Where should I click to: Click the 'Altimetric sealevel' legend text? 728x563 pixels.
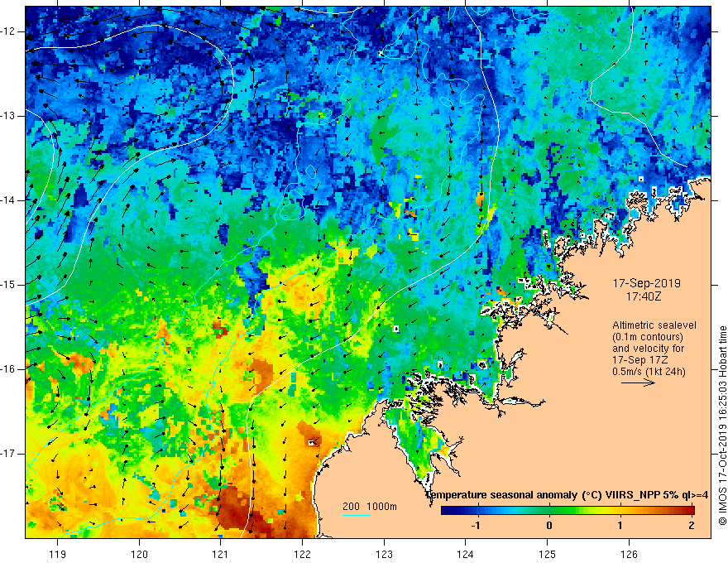[654, 325]
